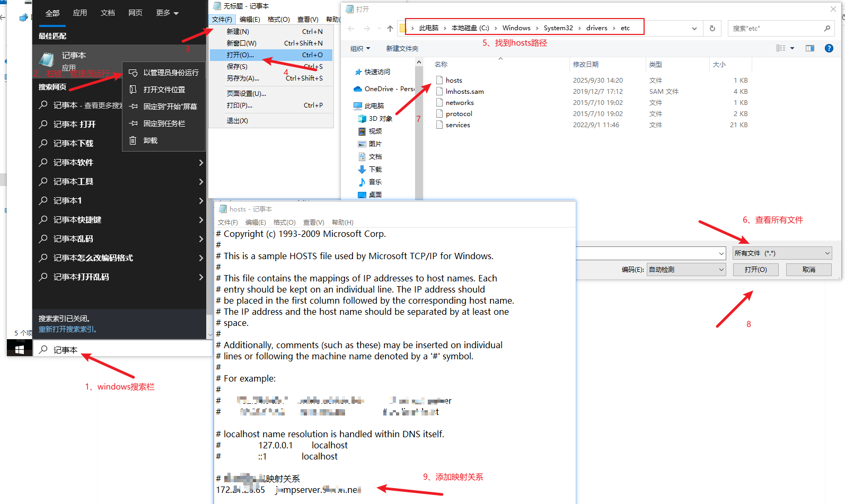Expand the 记事本1 suggestion arrow
The height and width of the screenshot is (504, 845).
click(x=201, y=201)
